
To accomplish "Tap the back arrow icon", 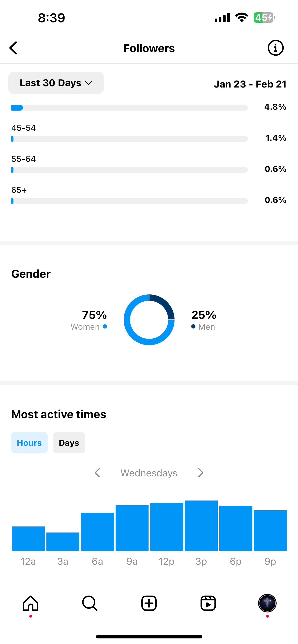I will click(13, 48).
